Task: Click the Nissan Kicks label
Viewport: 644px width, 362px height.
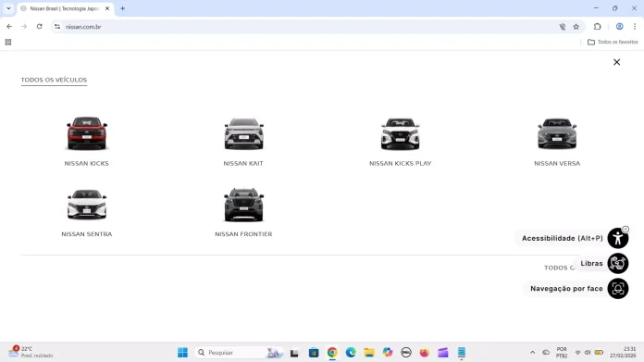Action: coord(87,163)
